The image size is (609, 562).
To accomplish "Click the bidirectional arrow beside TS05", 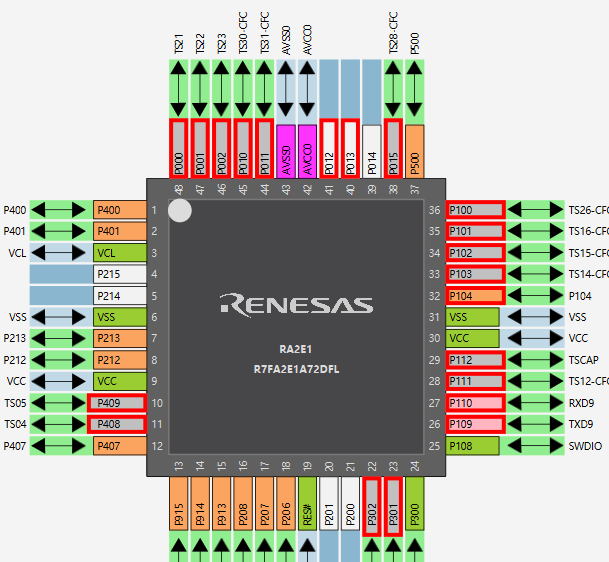I will (x=58, y=403).
